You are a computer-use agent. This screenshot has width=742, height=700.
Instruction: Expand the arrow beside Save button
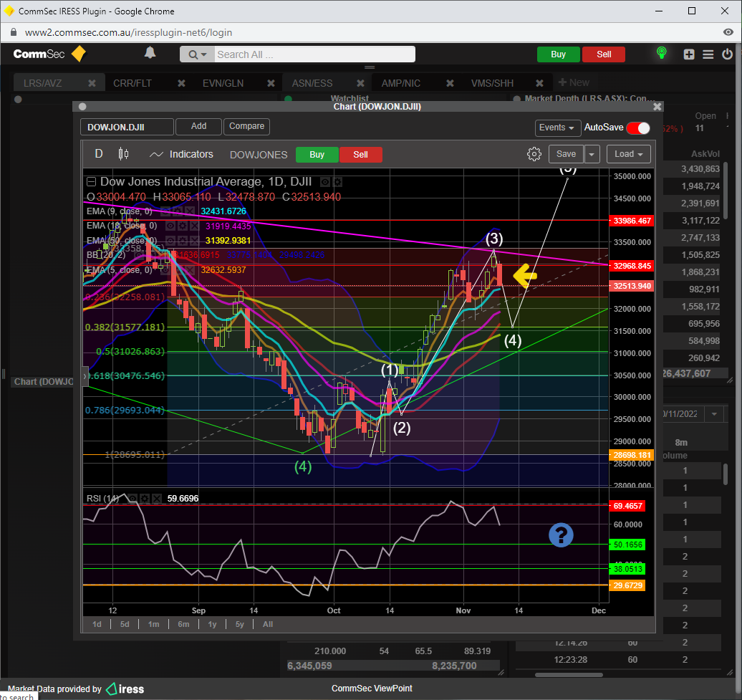pos(592,154)
